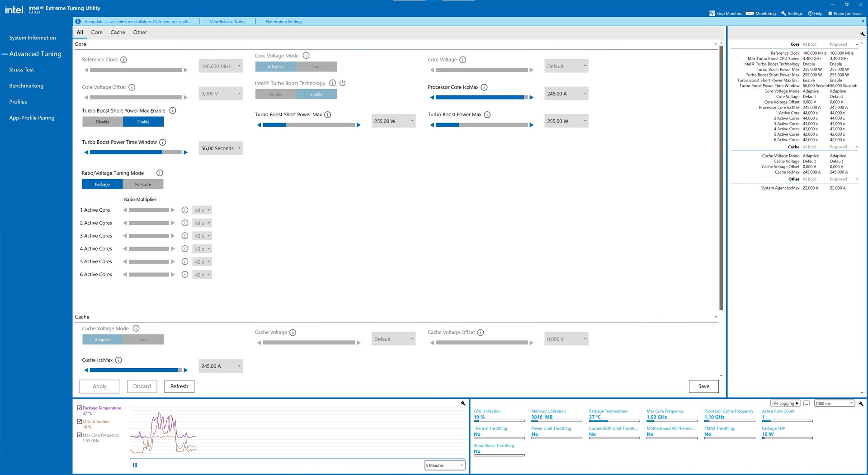
Task: Open info for 6 Active Cores ratio
Action: tap(185, 275)
